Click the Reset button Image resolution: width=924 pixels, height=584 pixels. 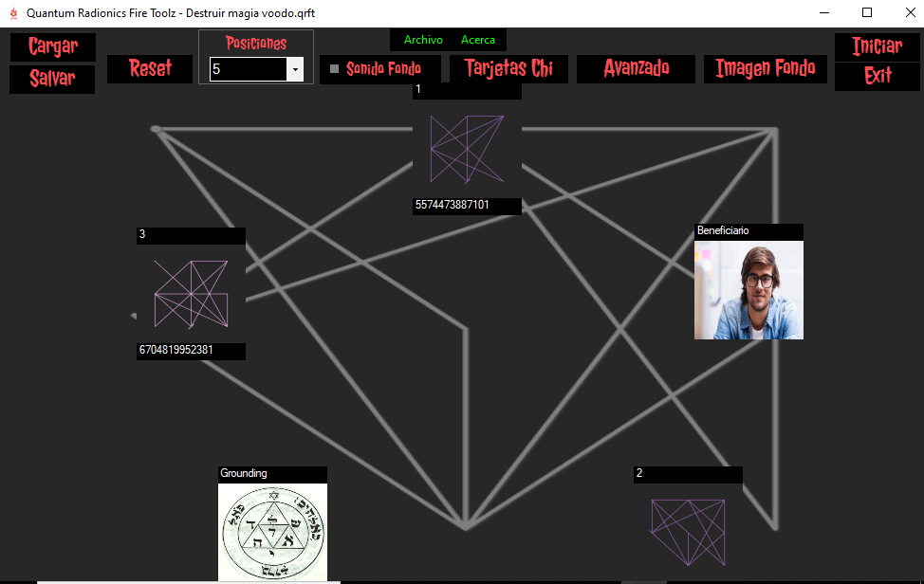tap(150, 69)
